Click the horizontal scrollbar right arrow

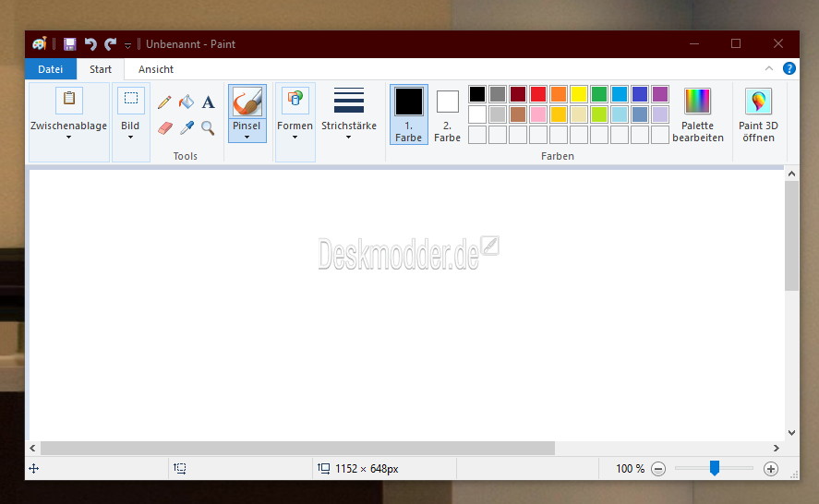coord(777,448)
